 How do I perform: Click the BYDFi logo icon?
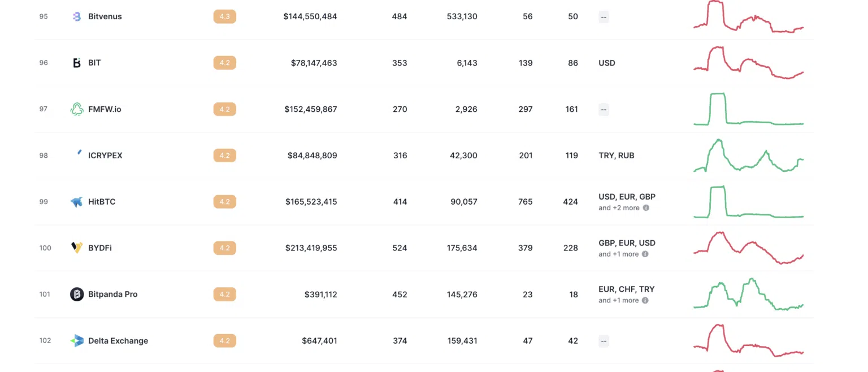[77, 248]
